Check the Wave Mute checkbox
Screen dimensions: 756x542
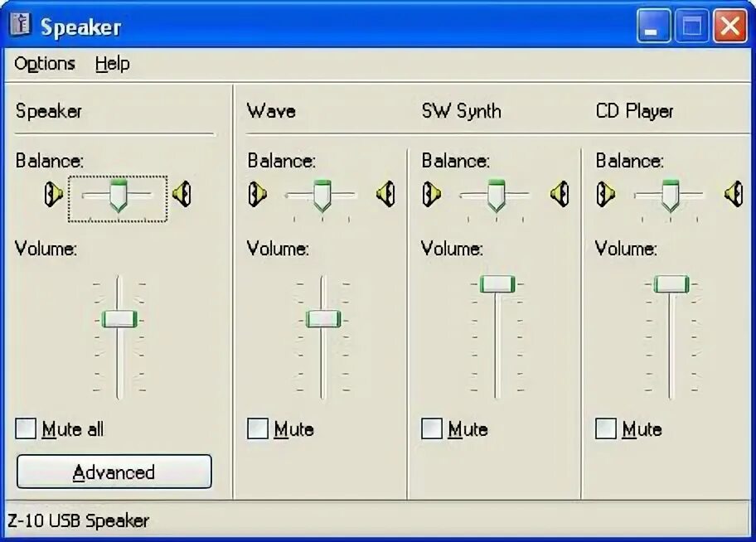(258, 428)
